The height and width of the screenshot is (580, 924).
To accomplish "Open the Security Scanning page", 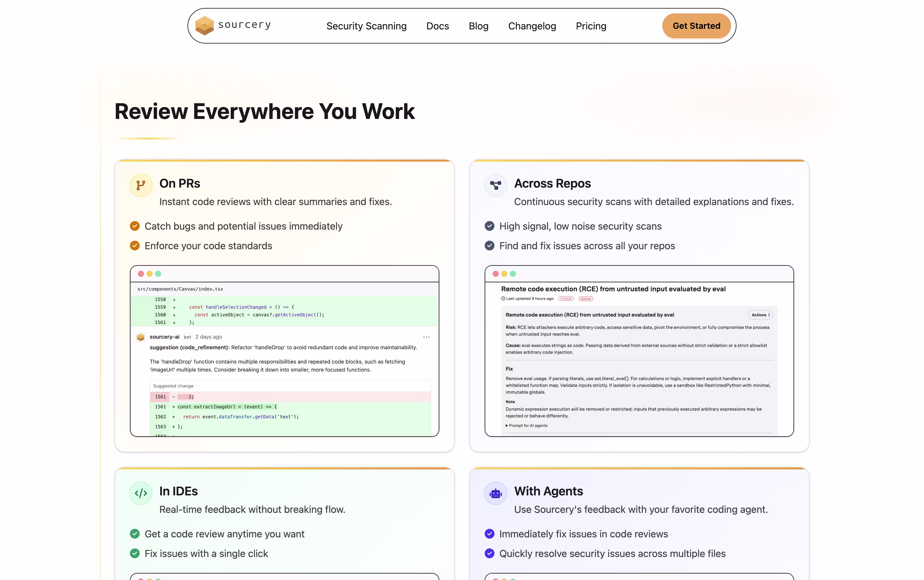I will point(366,26).
